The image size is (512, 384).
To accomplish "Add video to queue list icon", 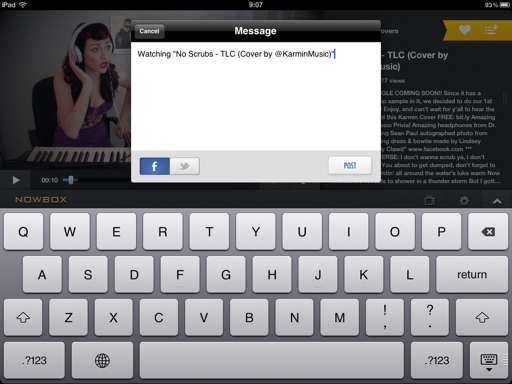I will tap(491, 30).
